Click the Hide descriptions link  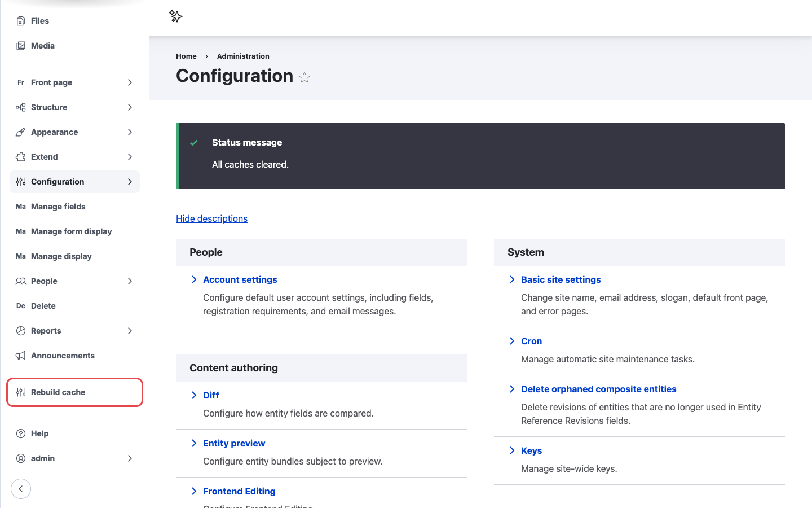pos(211,218)
